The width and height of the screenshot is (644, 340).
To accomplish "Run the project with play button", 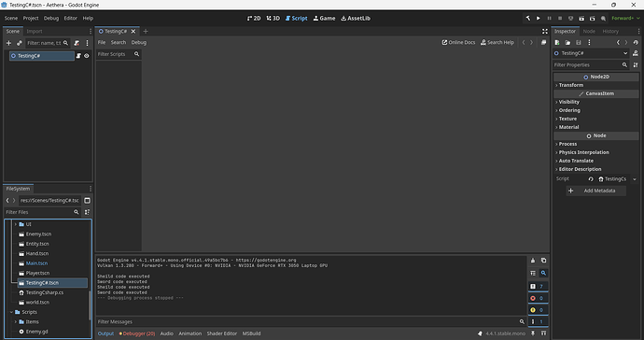I will tap(539, 18).
